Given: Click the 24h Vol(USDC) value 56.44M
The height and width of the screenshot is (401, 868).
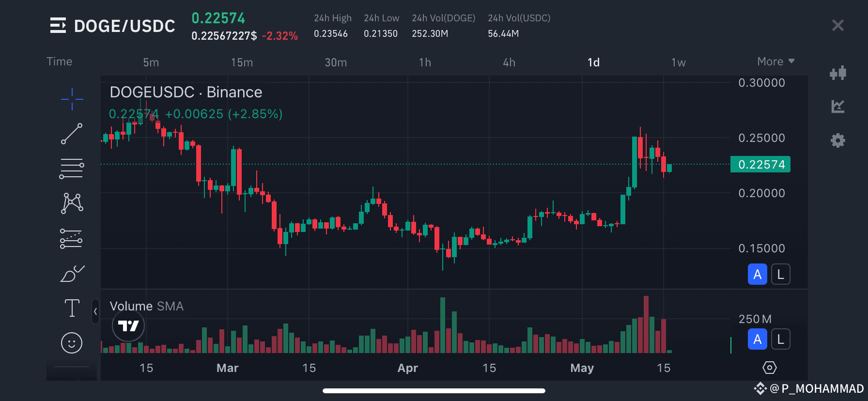Looking at the screenshot, I should (503, 33).
